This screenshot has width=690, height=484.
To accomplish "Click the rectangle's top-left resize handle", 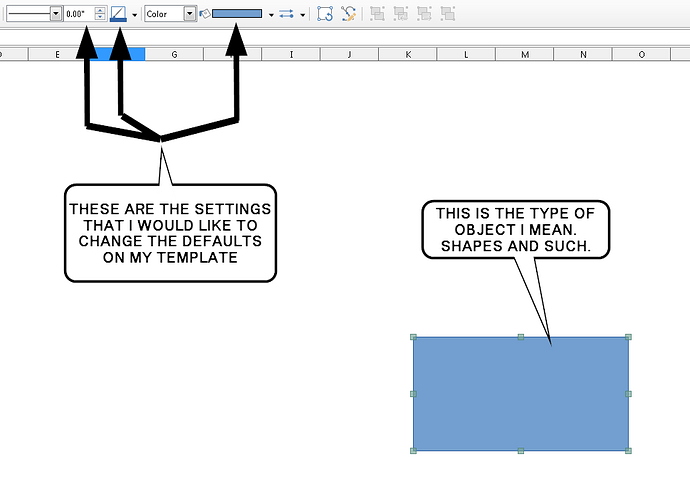I will tap(413, 337).
